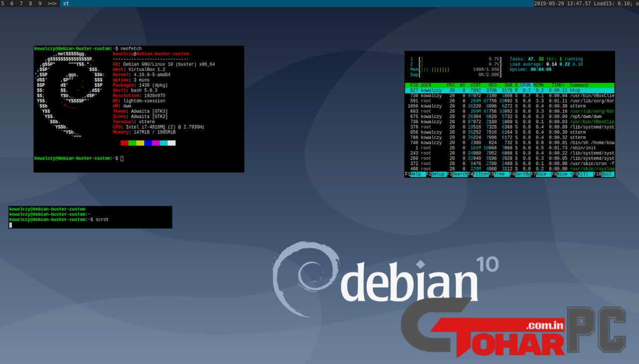
Task: Click the 'Memory: 147MiB / 1995MiB' line
Action: click(144, 132)
